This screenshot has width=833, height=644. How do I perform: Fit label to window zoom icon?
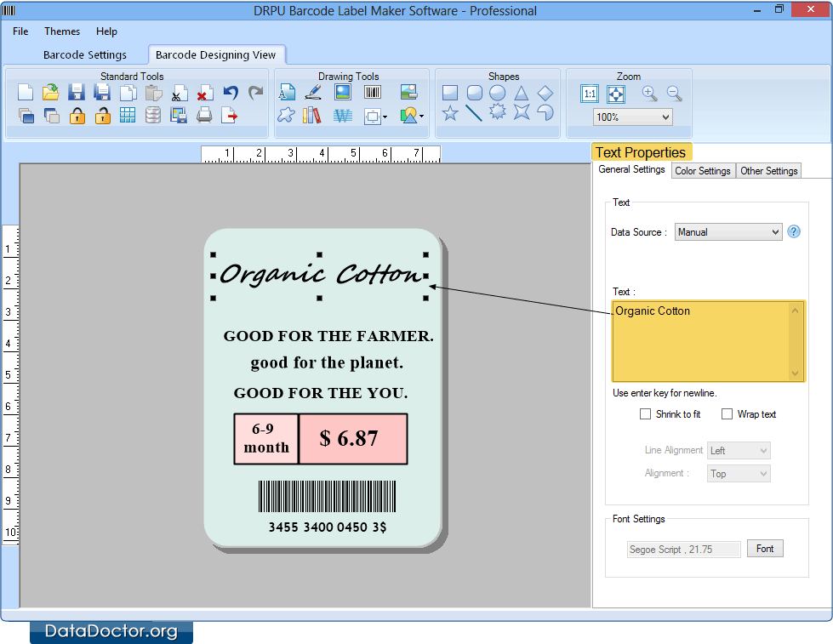click(x=616, y=94)
